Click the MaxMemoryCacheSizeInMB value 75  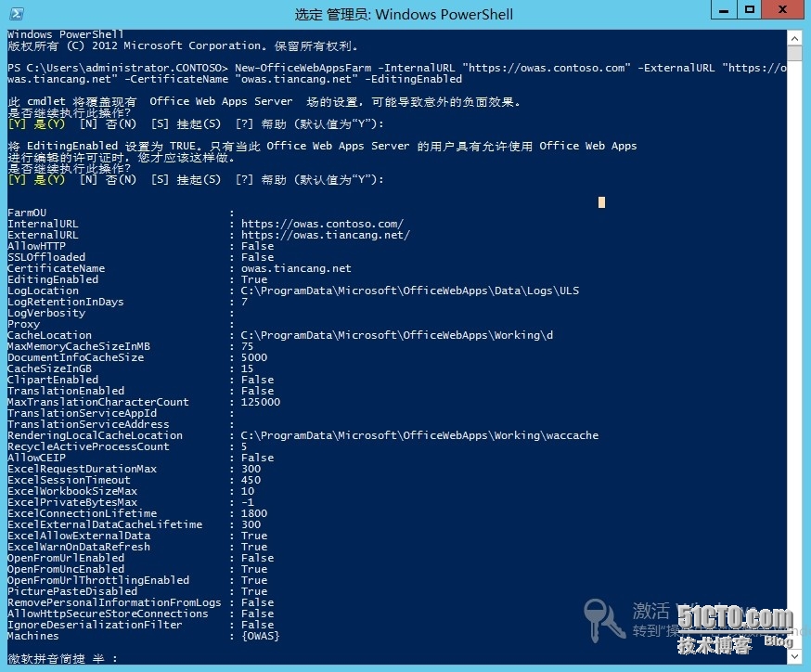click(x=247, y=346)
